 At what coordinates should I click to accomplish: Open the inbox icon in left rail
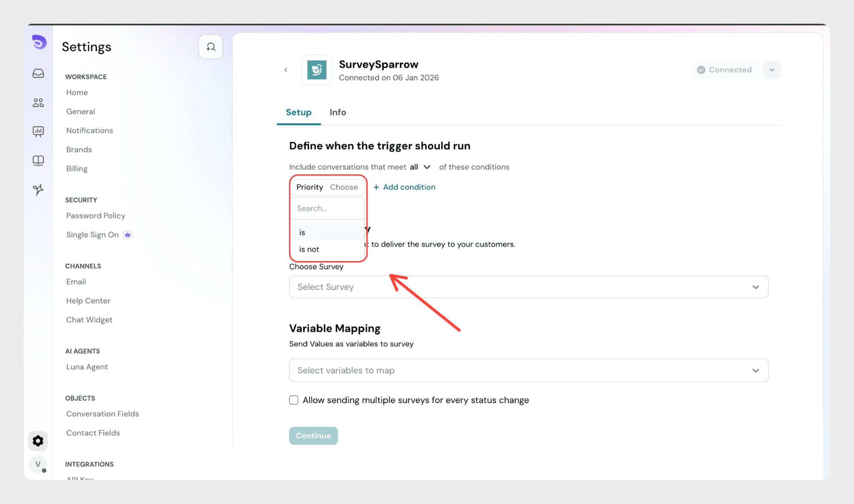tap(38, 73)
